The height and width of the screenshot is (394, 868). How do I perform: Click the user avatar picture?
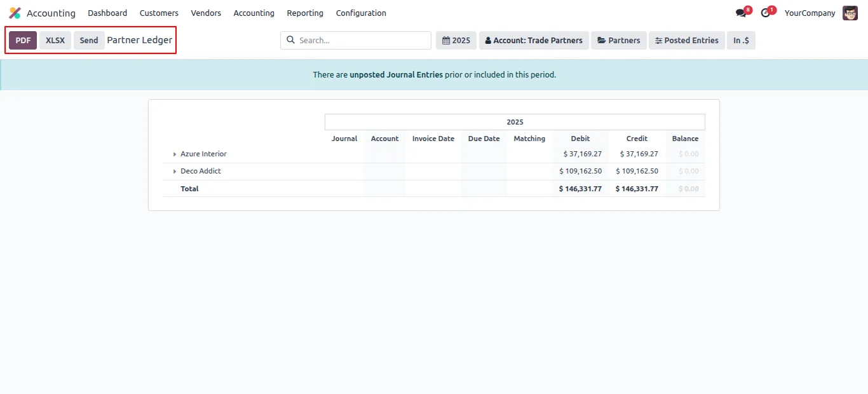(x=850, y=13)
